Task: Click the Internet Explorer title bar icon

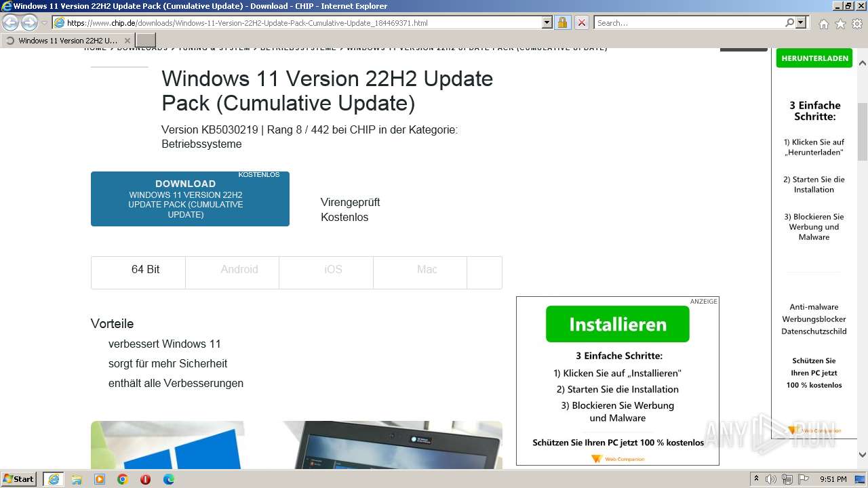Action: click(x=7, y=6)
